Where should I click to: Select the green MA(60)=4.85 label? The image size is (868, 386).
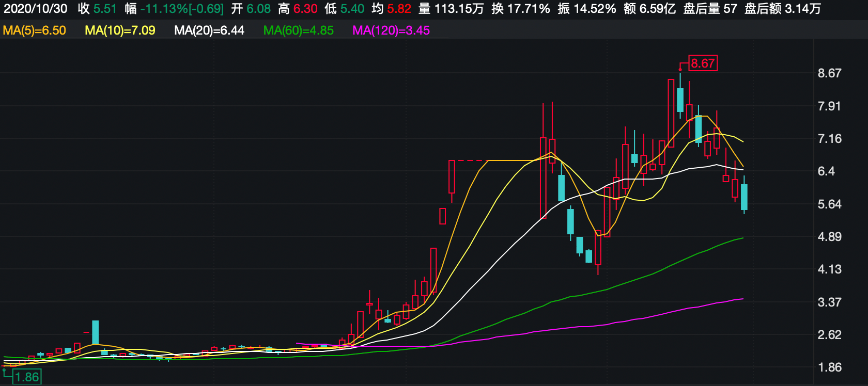click(298, 30)
